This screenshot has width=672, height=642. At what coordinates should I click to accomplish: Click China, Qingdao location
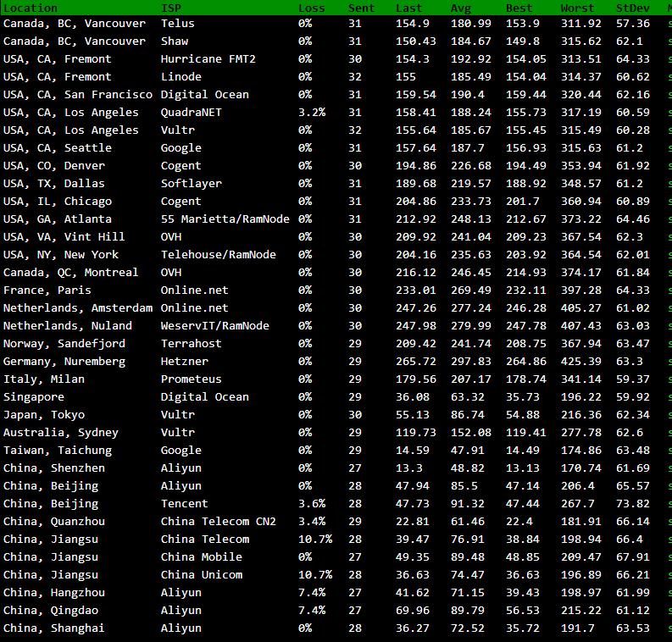[51, 611]
